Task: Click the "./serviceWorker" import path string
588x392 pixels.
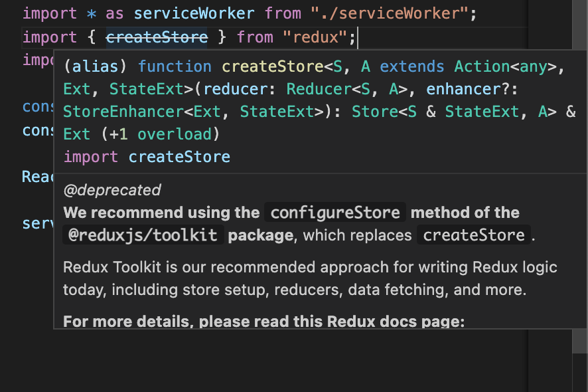Action: coord(390,13)
